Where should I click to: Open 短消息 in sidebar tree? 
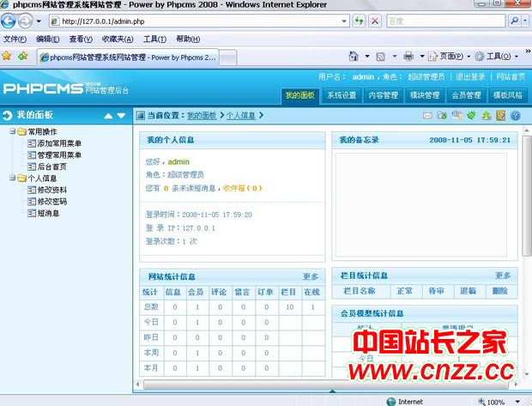point(48,213)
